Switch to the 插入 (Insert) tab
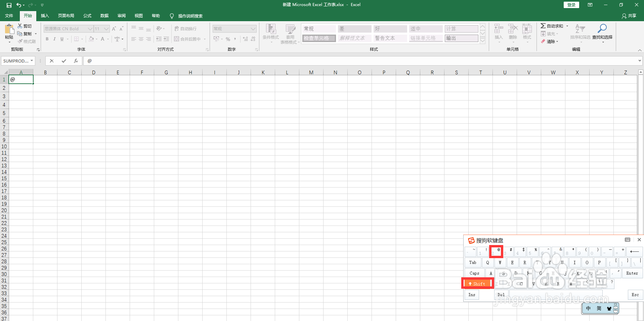 [x=45, y=16]
